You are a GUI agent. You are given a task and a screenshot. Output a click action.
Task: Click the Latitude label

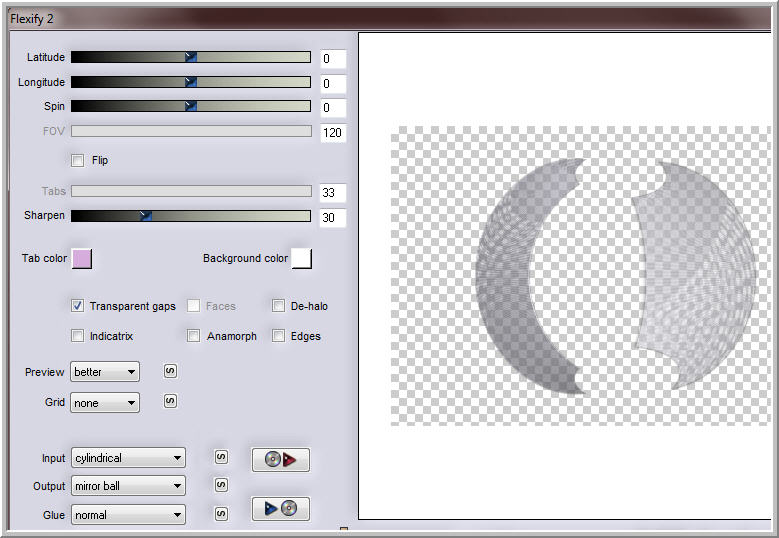click(46, 57)
